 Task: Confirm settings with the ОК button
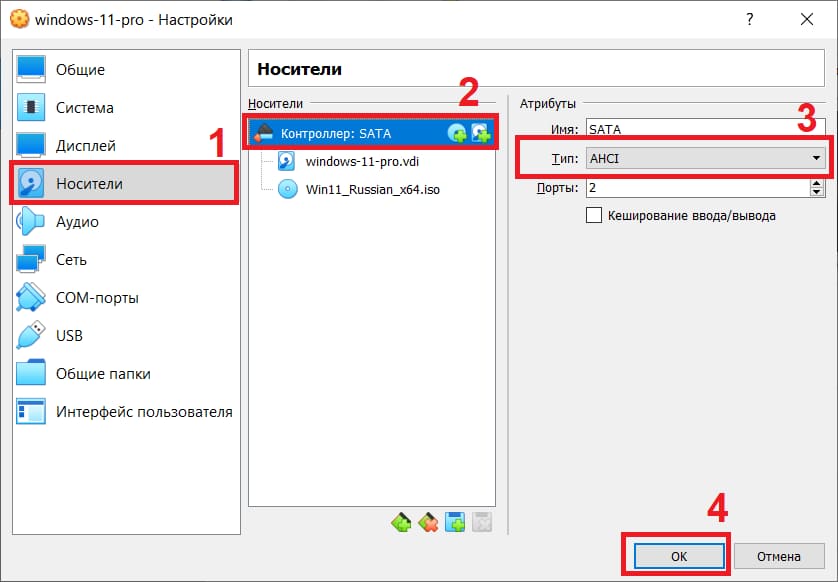point(679,556)
